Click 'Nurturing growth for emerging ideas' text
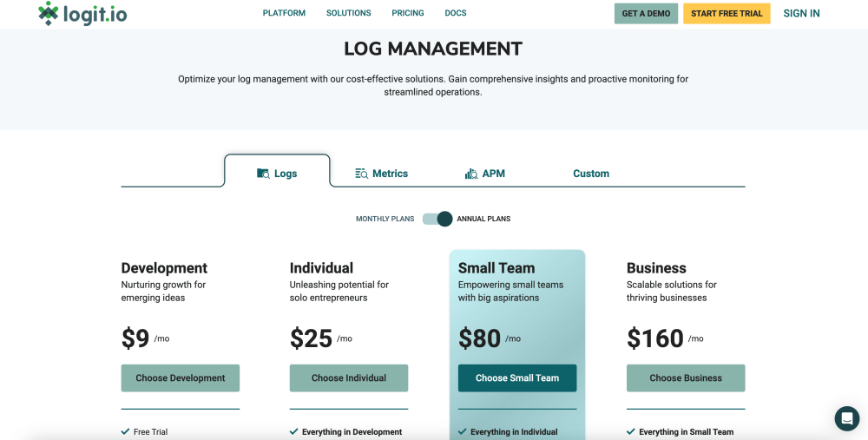Screen dimensions: 868x440 coord(163,291)
